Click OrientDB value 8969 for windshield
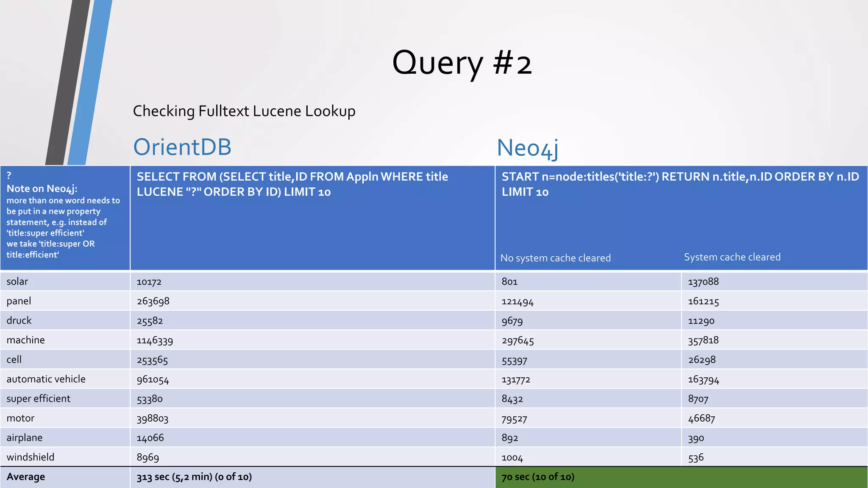 (147, 457)
